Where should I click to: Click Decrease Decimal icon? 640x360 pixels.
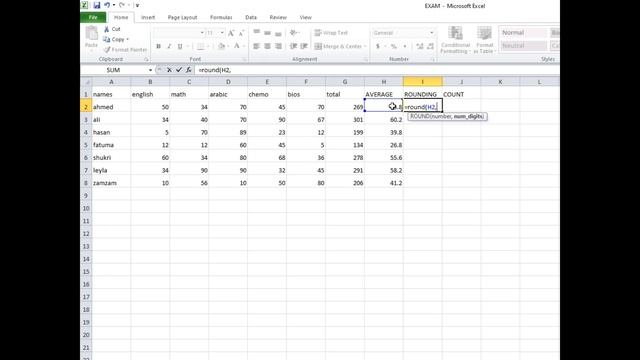click(x=430, y=47)
